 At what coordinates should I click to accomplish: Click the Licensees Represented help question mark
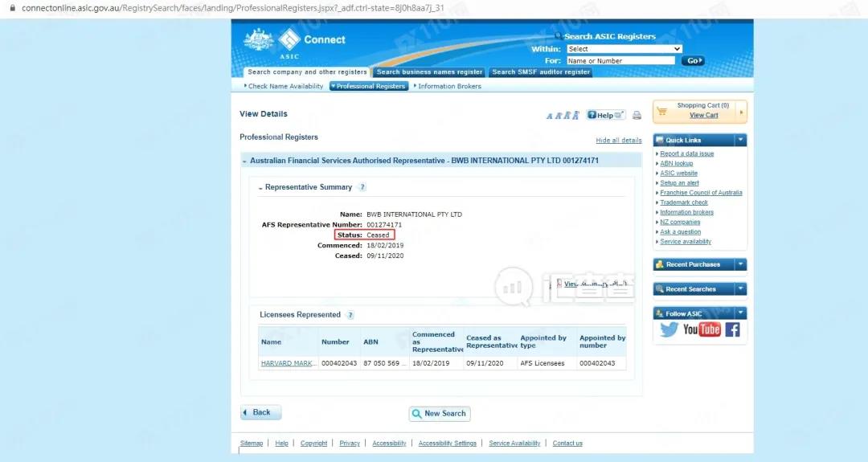350,315
